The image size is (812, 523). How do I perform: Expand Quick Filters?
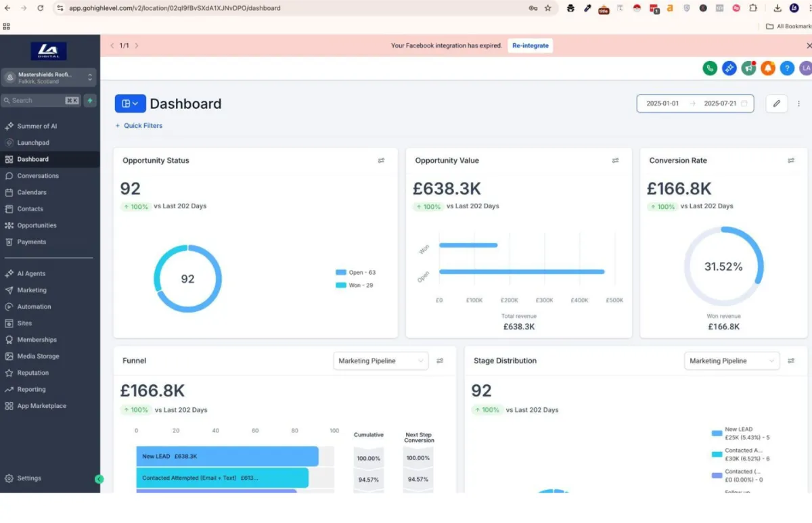[x=139, y=126]
